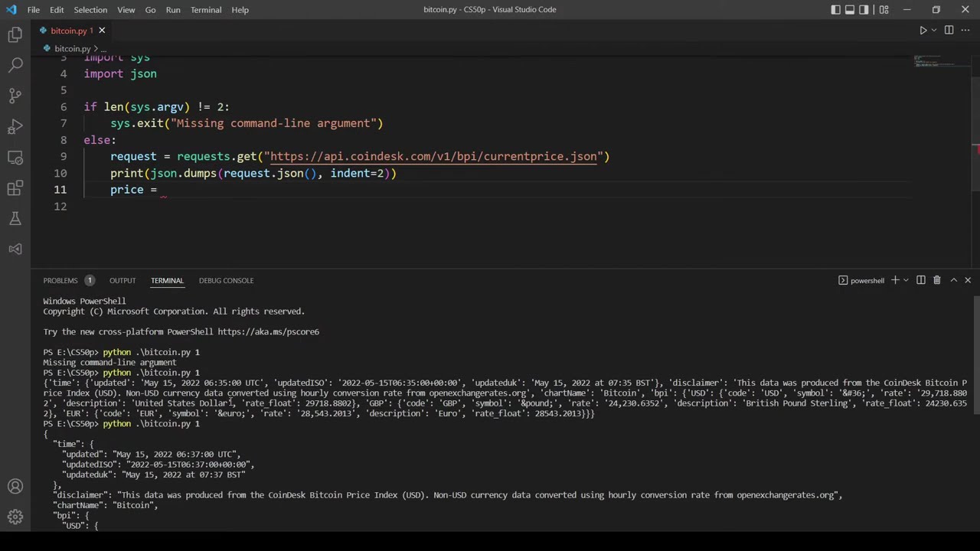Maximize the panel size chevron
Image resolution: width=980 pixels, height=551 pixels.
coord(953,280)
